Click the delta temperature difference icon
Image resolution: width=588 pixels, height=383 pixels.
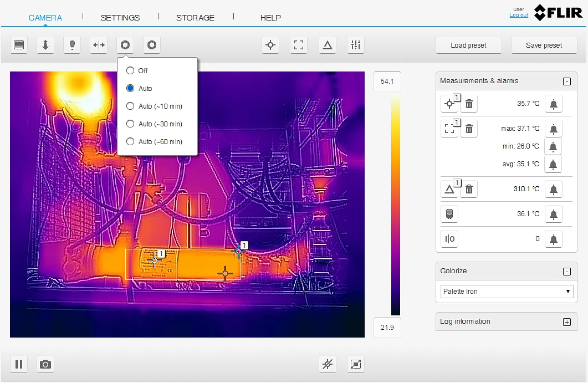pyautogui.click(x=328, y=45)
